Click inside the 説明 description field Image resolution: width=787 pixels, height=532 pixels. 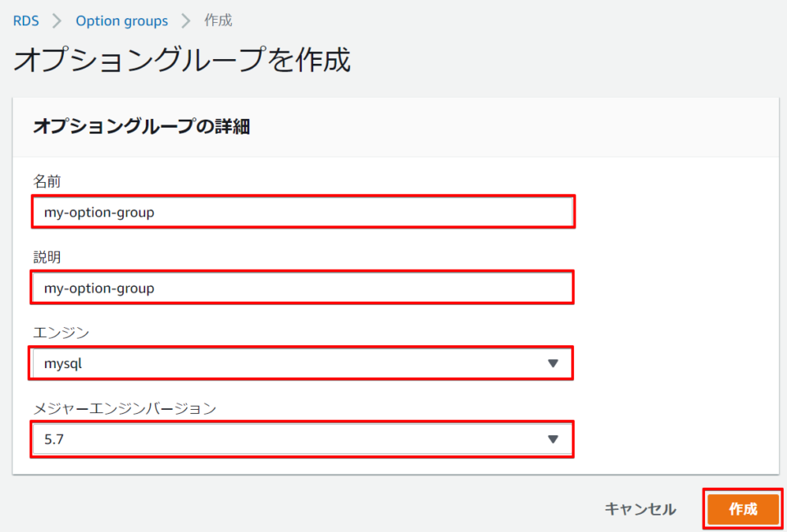coord(303,287)
